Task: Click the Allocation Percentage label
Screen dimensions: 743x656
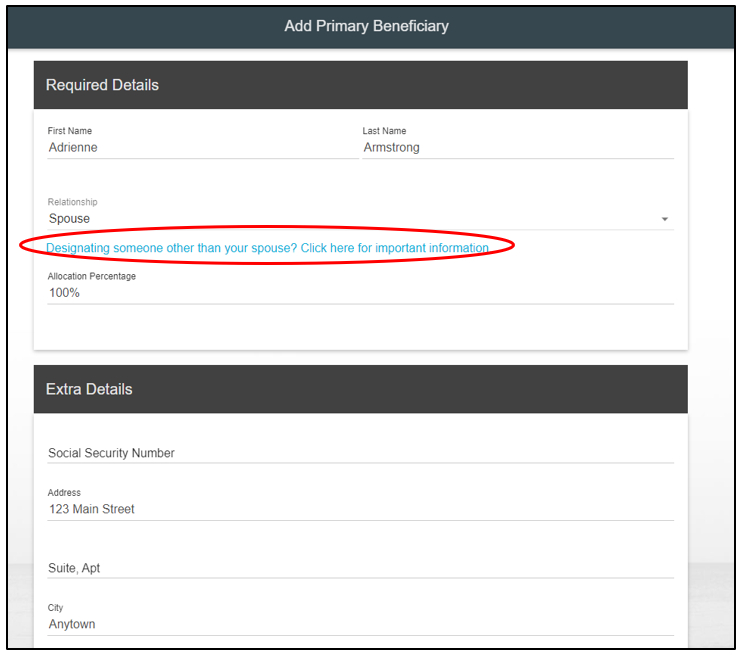Action: pos(92,276)
